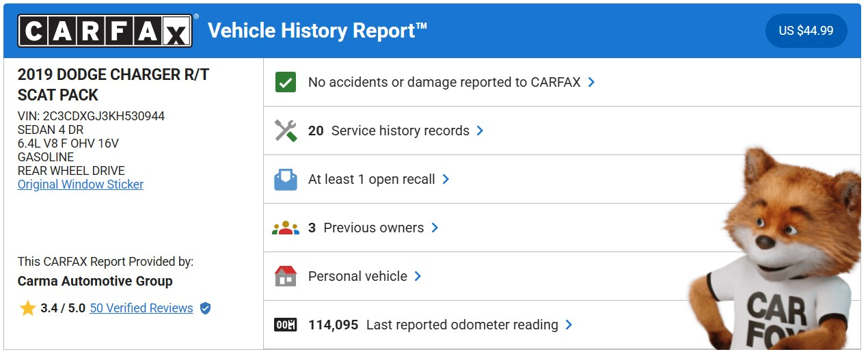Click the wrench service history icon
The height and width of the screenshot is (354, 868).
pos(285,131)
